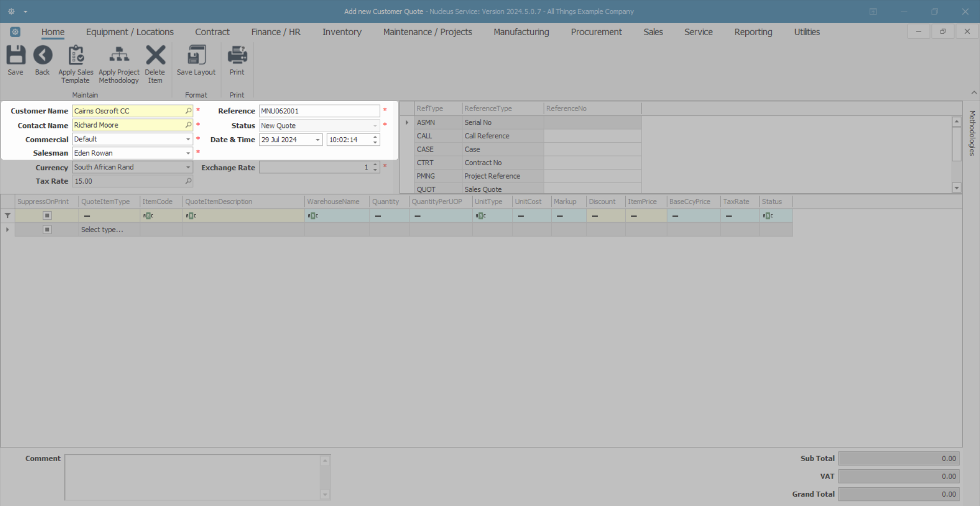The width and height of the screenshot is (980, 506).
Task: Open the Equipment / Locations tab
Action: (x=130, y=32)
